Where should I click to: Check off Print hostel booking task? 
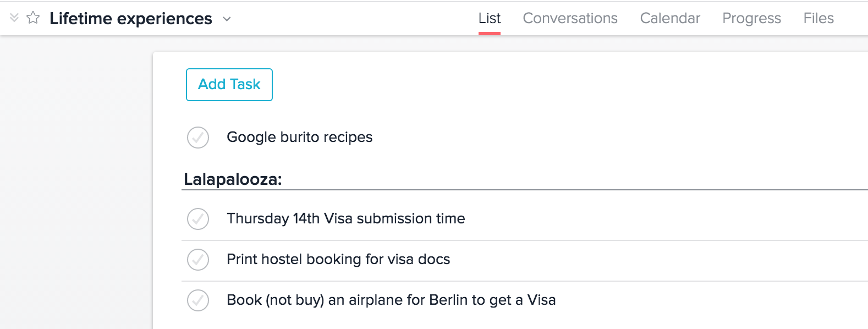point(198,260)
